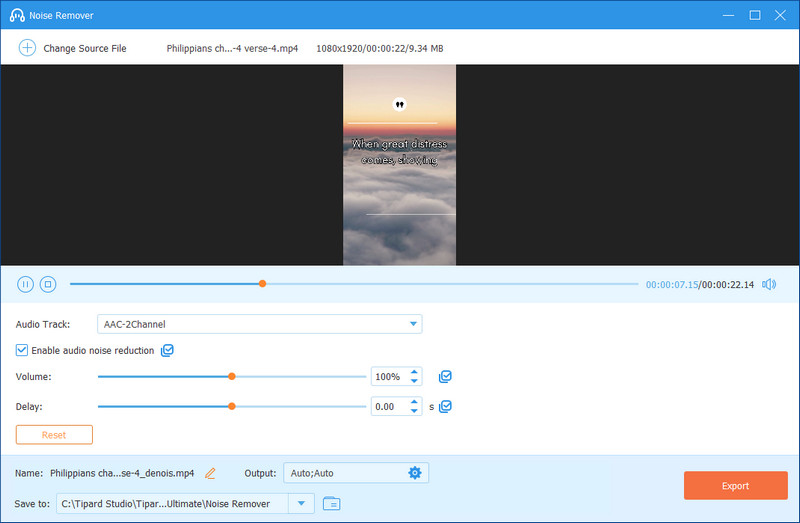This screenshot has width=800, height=523.
Task: Click the file name Philippians ch...-4 verse-4.mp4
Action: coord(232,48)
